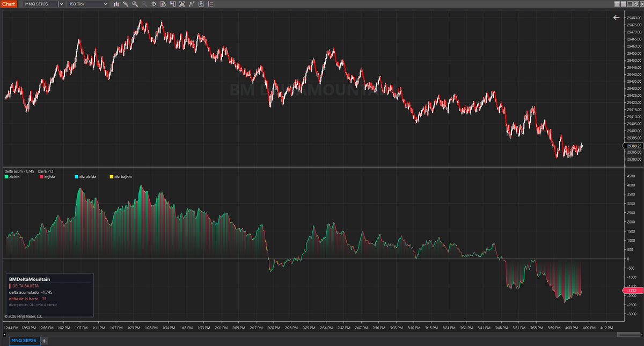Click the MNQ SEP26 instrument field
Viewport: 644px width, 346px height.
tap(41, 4)
